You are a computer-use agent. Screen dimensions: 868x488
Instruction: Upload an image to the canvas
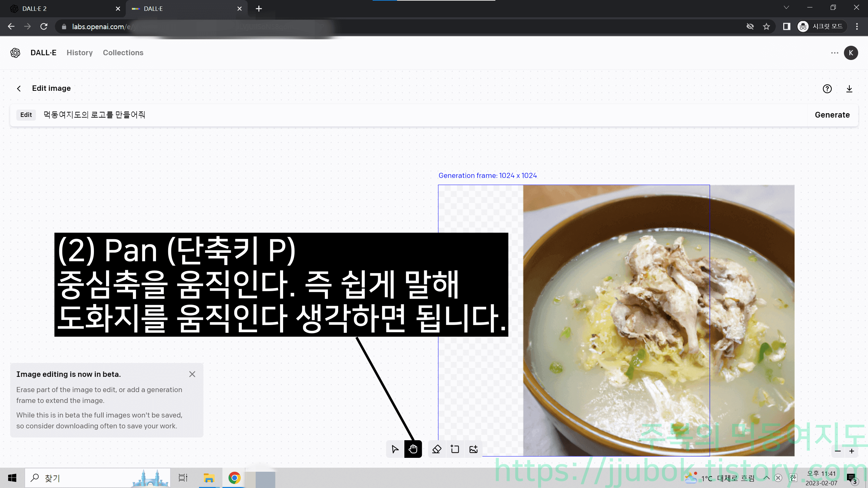pos(473,449)
